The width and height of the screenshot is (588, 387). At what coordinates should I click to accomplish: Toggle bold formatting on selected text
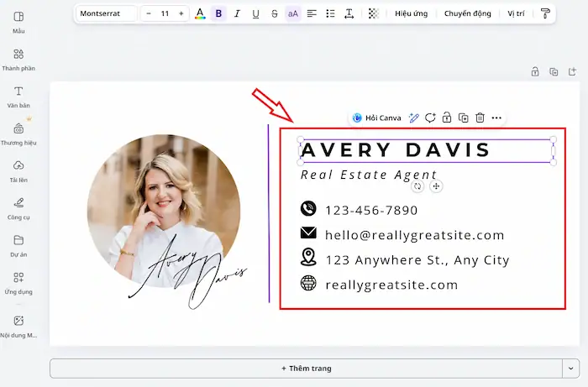point(218,13)
